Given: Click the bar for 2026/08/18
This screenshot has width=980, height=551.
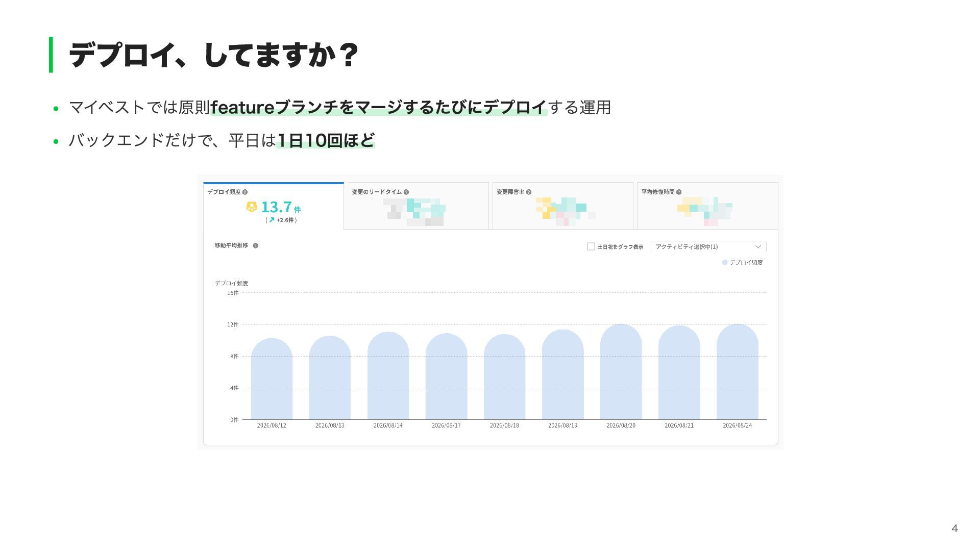Looking at the screenshot, I should (504, 377).
